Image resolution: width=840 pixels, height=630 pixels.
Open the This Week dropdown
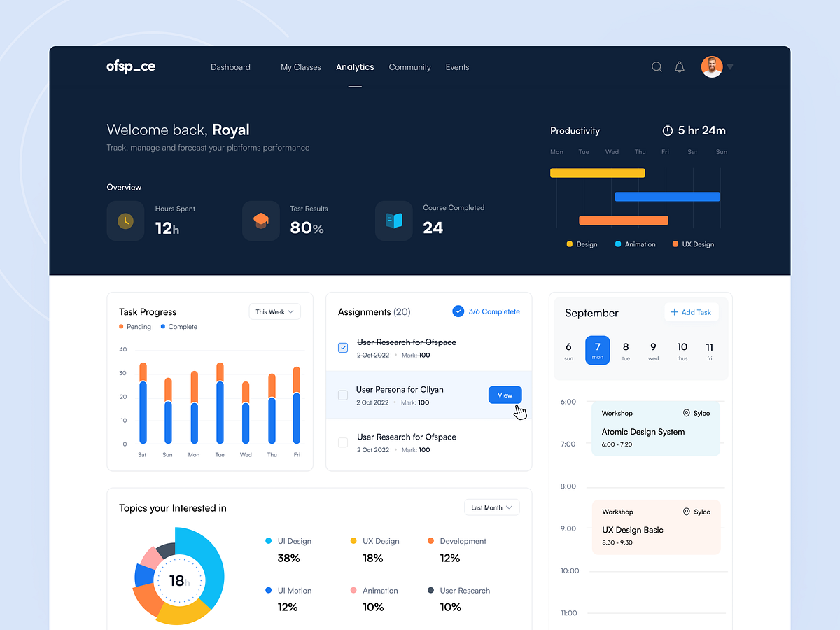point(274,311)
